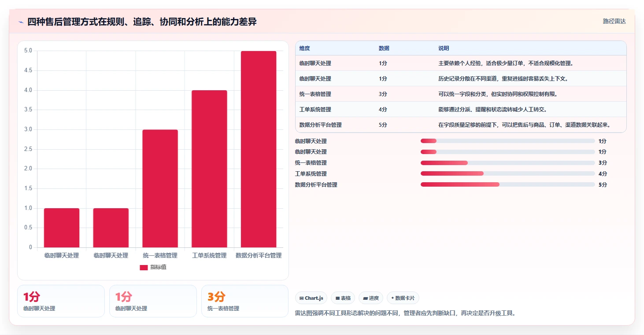This screenshot has width=644, height=335.
Task: Click the 进度 chip
Action: (x=371, y=298)
